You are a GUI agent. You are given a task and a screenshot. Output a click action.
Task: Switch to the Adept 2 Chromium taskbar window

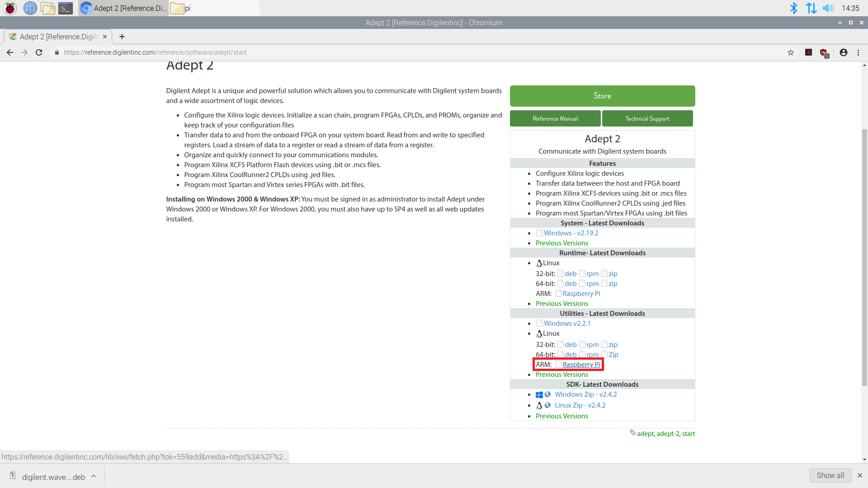pyautogui.click(x=123, y=8)
